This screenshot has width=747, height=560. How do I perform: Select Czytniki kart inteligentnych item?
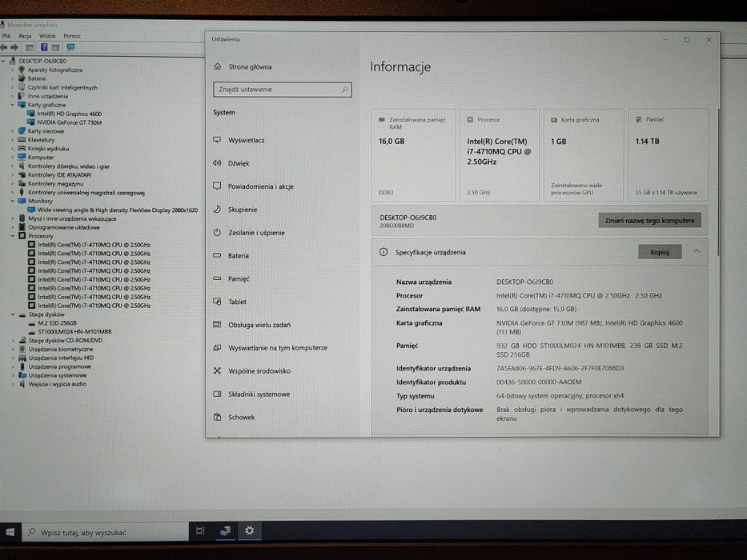pyautogui.click(x=62, y=88)
